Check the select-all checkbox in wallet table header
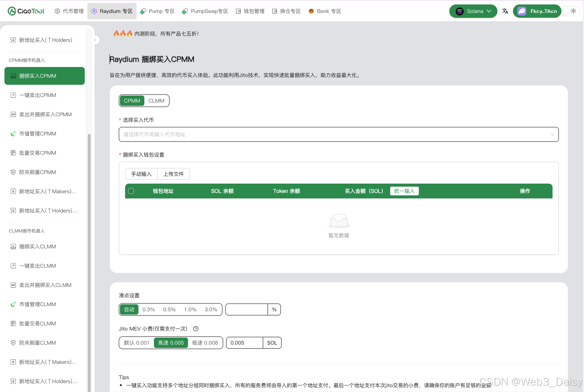 coord(131,191)
